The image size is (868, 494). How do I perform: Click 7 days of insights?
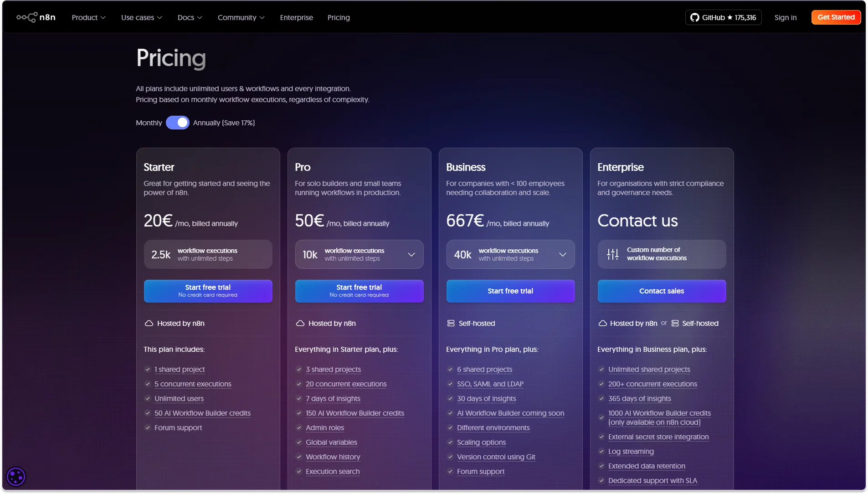pyautogui.click(x=333, y=398)
